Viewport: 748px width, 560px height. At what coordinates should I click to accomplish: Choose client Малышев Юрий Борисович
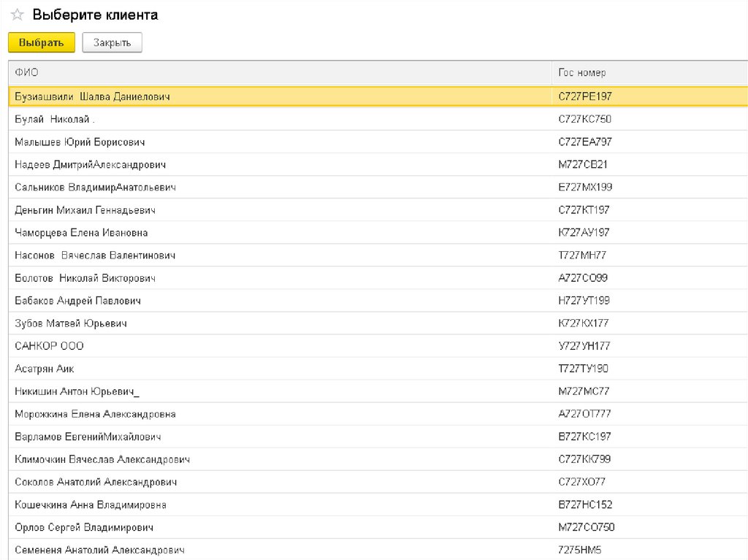tap(80, 142)
